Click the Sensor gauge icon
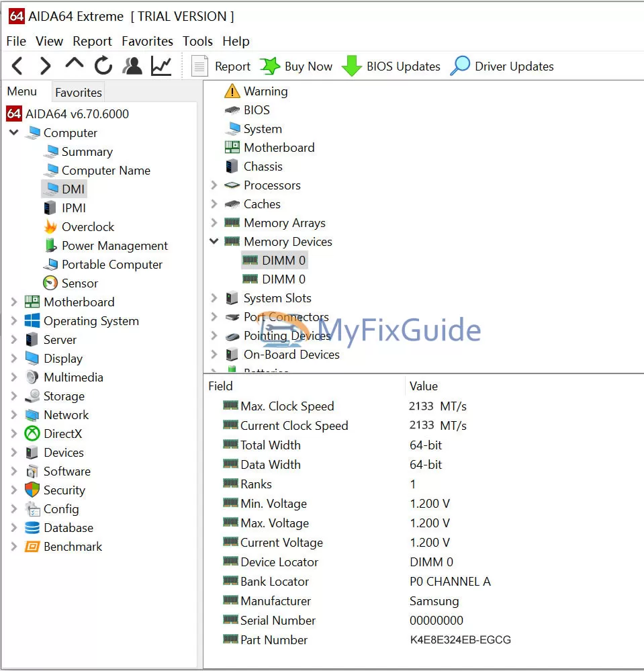 pos(50,283)
